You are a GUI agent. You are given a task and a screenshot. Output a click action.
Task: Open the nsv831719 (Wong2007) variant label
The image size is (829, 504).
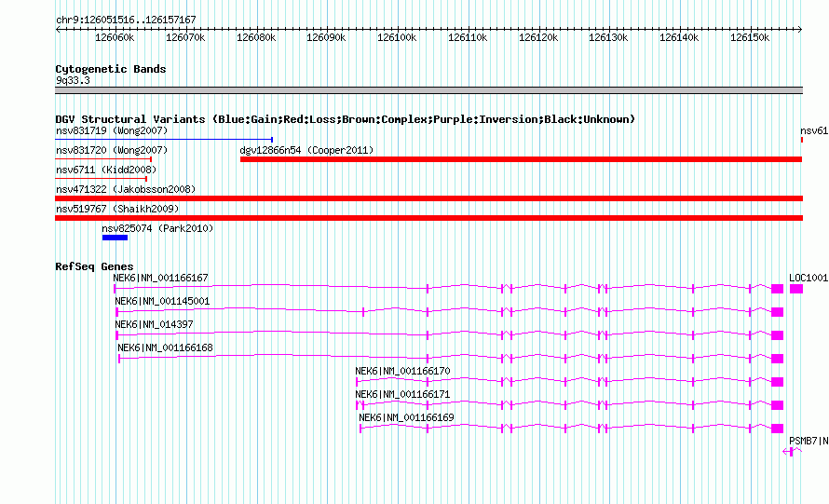[x=112, y=130]
